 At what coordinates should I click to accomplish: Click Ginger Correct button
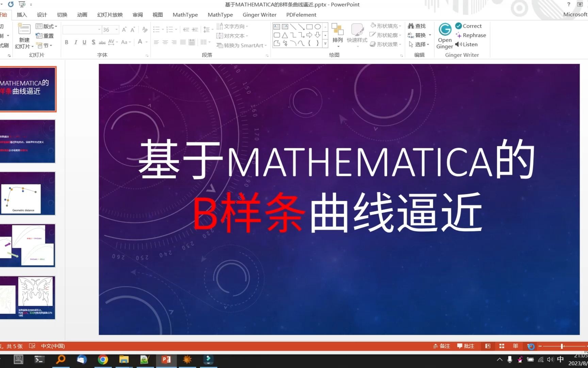point(469,26)
